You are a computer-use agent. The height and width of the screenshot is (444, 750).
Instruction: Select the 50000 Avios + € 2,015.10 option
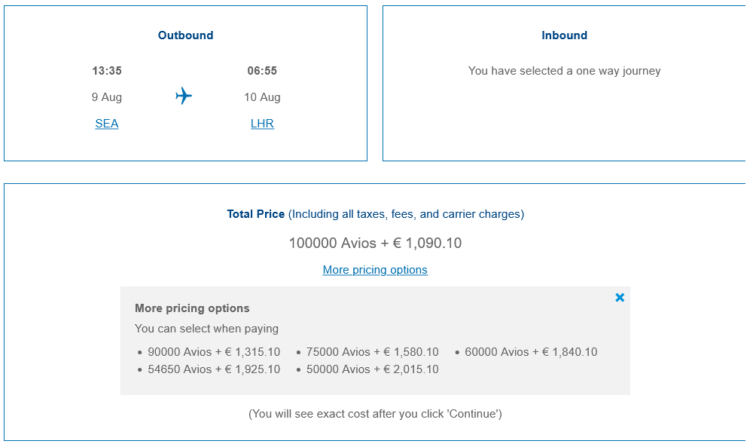372,369
